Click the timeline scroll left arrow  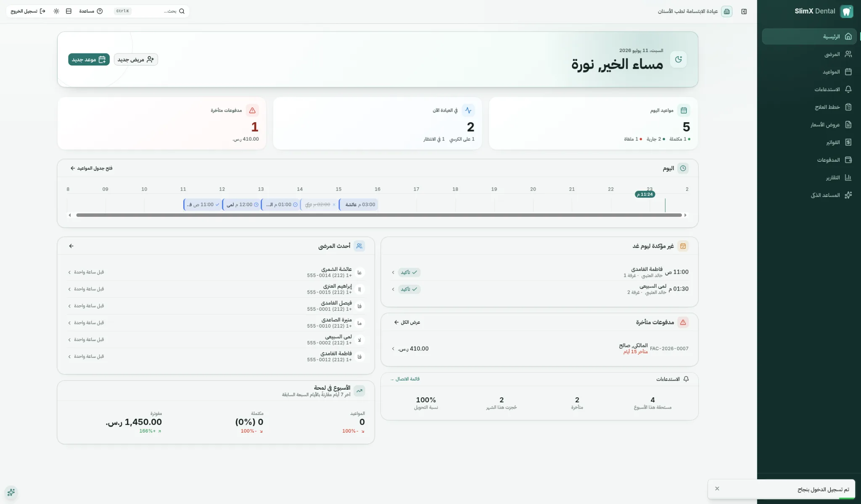[70, 215]
